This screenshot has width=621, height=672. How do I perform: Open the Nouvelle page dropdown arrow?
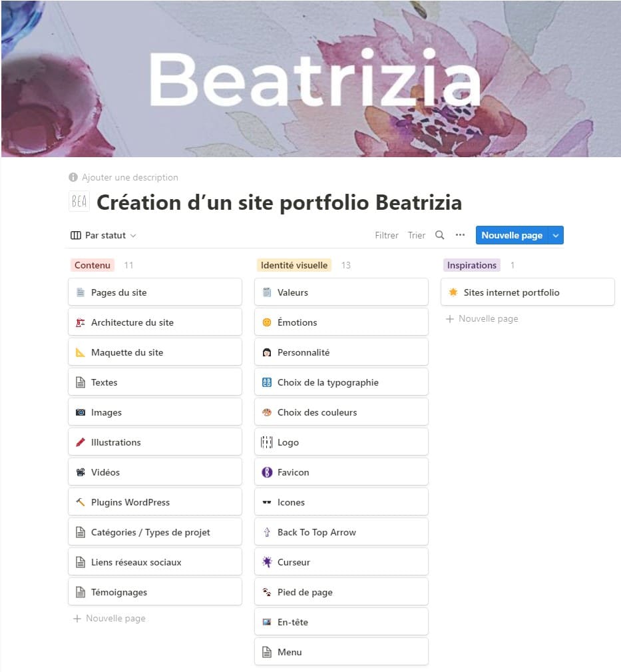coord(556,234)
